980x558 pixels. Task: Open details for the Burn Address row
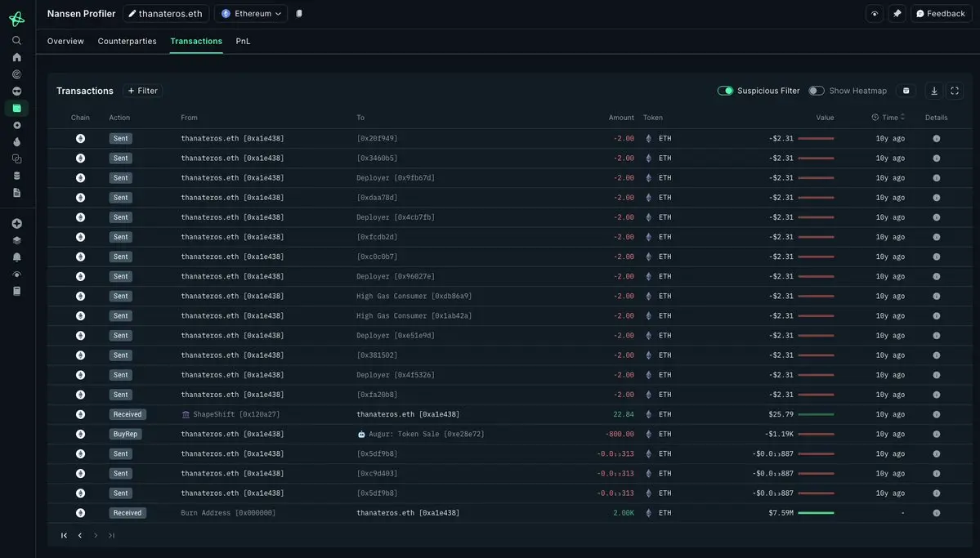(936, 513)
